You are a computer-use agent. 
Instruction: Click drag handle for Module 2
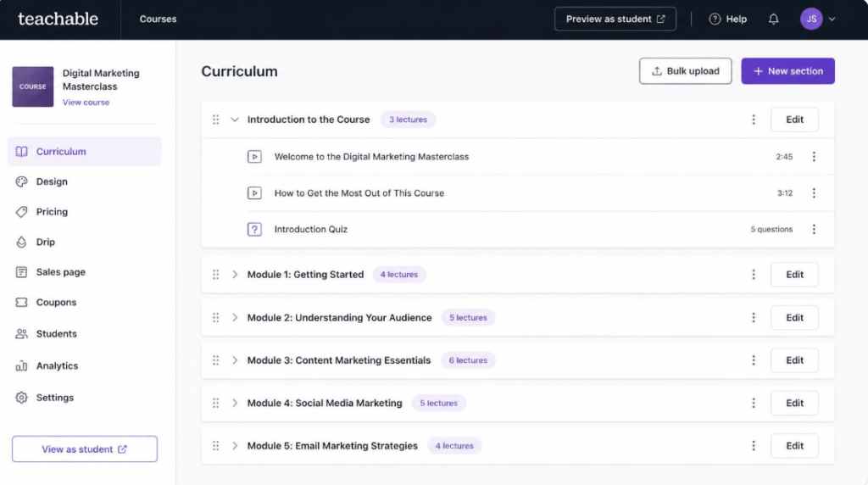[x=216, y=318]
